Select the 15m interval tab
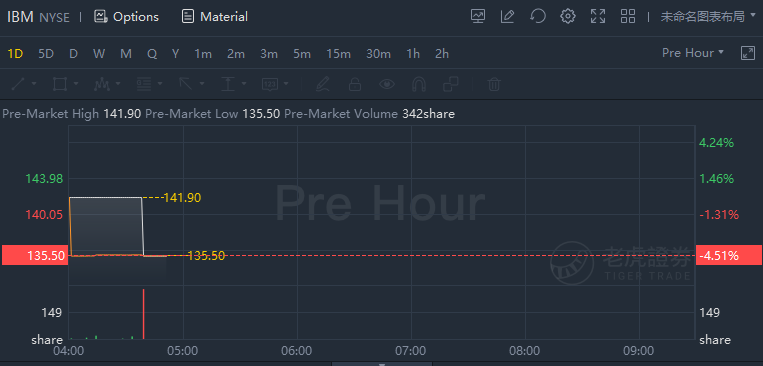Screen dimensions: 763x366 [338, 54]
